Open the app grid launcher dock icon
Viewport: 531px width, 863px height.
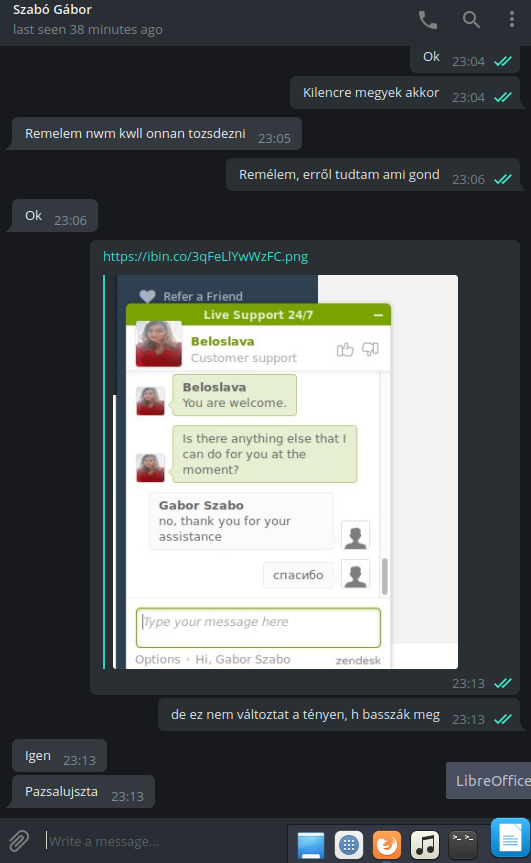(x=349, y=845)
